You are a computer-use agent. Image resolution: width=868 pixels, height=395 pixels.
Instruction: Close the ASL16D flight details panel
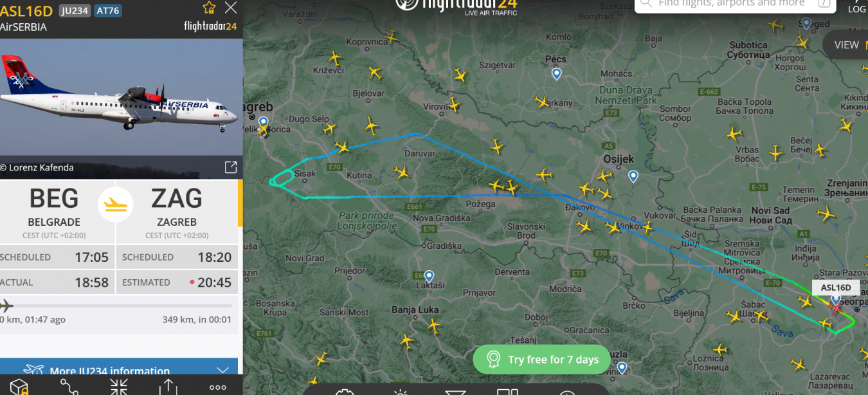[230, 8]
